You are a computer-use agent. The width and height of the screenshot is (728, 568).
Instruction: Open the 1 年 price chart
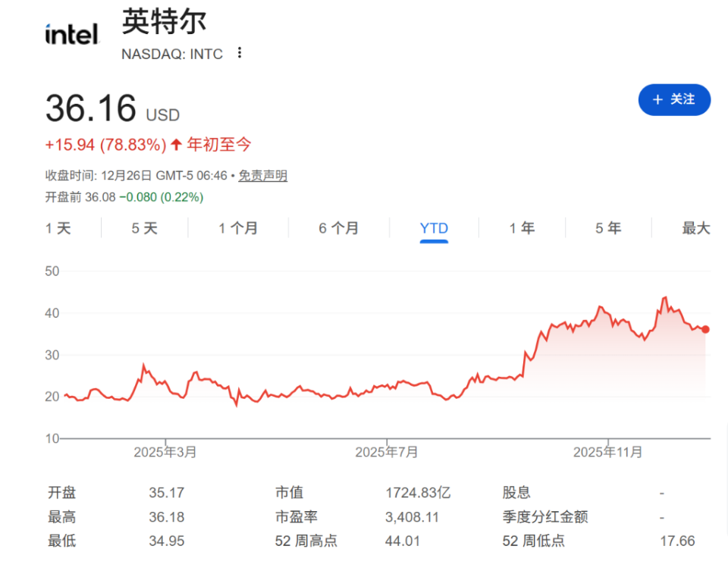(522, 228)
